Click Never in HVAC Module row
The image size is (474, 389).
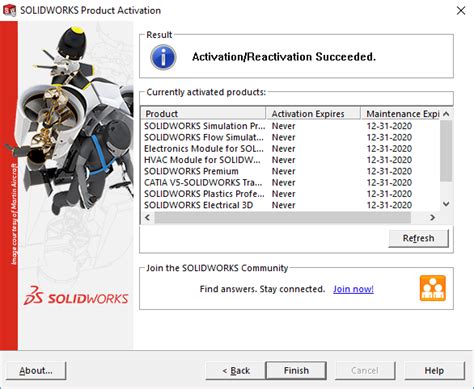click(x=284, y=160)
